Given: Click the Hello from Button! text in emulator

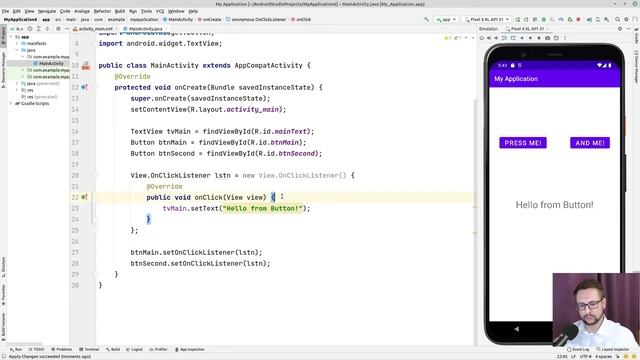Looking at the screenshot, I should tap(554, 205).
